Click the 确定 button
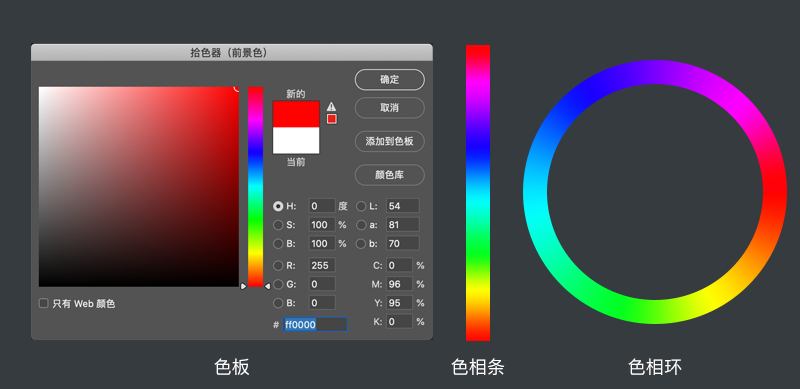Viewport: 800px width, 389px height. coord(390,80)
